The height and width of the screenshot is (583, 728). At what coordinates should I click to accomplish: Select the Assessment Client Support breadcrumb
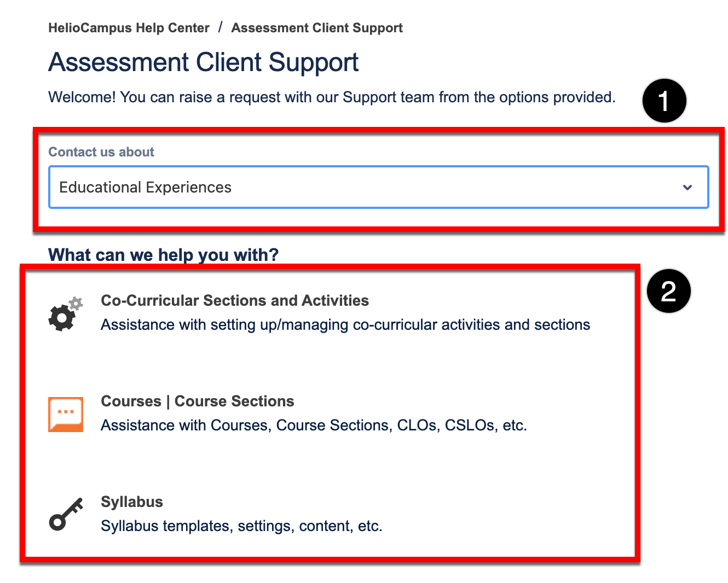(317, 28)
